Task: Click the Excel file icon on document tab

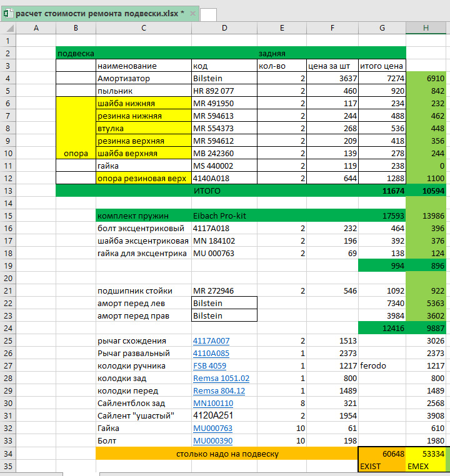Action: 8,13
